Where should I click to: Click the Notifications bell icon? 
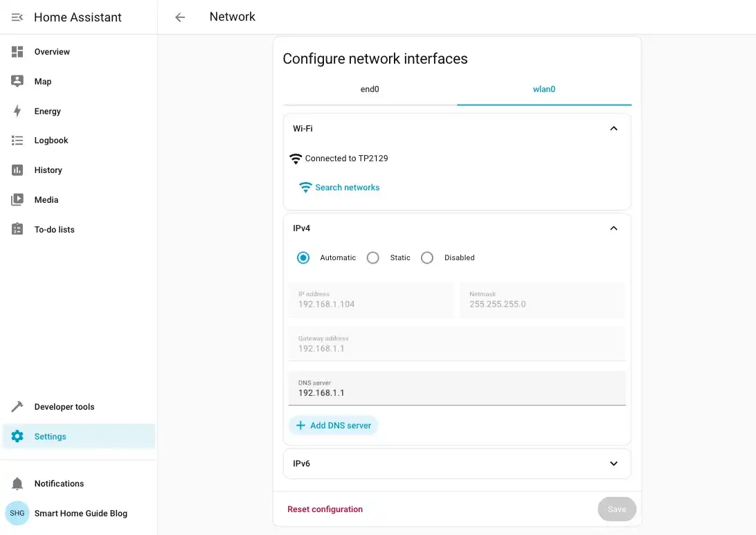click(16, 483)
